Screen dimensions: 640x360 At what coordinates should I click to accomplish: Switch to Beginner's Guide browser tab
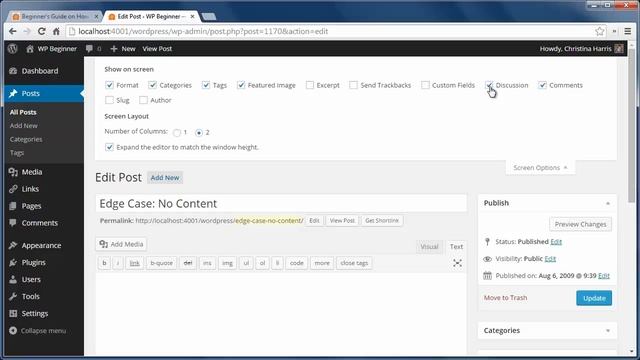(x=56, y=16)
